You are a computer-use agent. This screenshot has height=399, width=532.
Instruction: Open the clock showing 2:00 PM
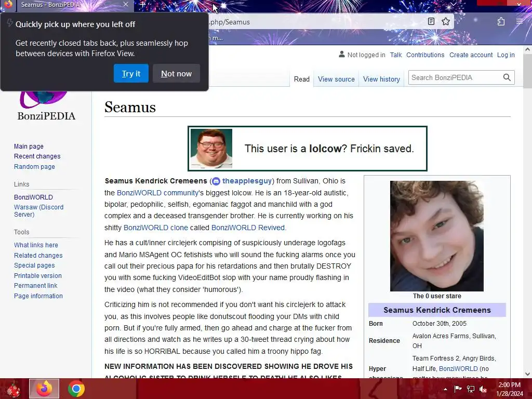(x=510, y=389)
